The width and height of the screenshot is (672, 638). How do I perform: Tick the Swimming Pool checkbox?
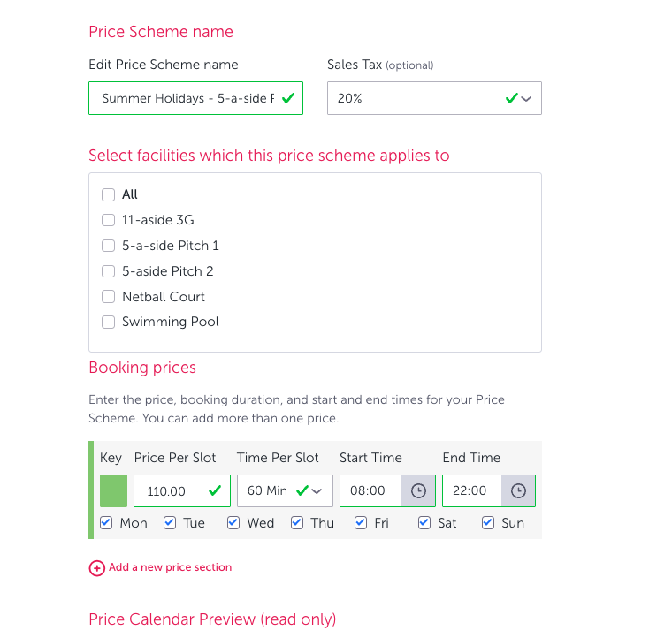(108, 322)
